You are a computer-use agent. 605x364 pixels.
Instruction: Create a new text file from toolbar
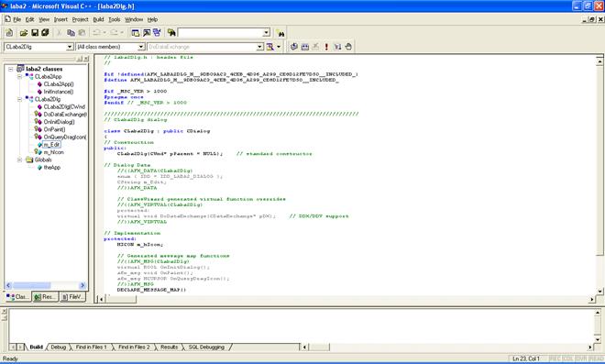coord(9,33)
